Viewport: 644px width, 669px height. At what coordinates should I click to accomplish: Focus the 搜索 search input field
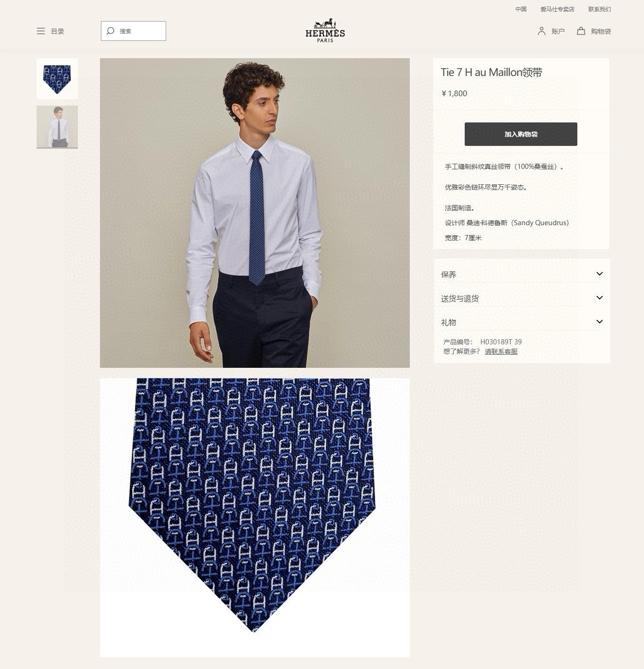click(x=133, y=31)
